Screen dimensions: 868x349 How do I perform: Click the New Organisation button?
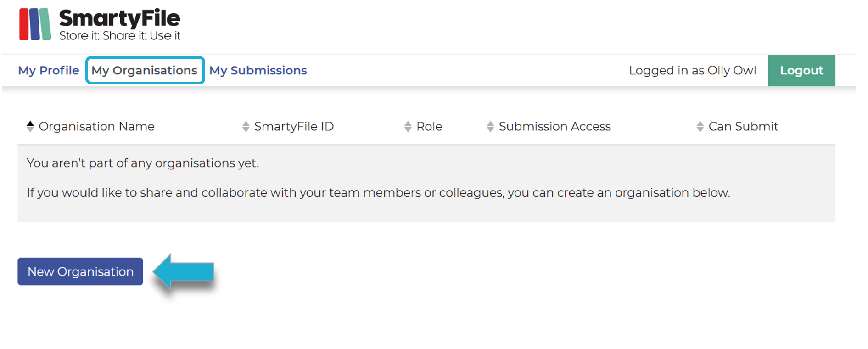pos(80,272)
